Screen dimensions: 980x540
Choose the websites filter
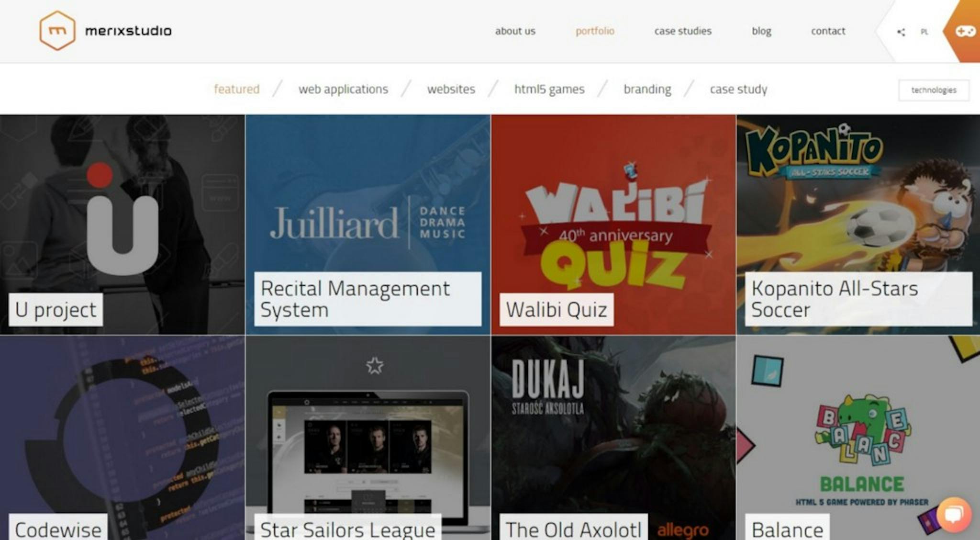451,89
